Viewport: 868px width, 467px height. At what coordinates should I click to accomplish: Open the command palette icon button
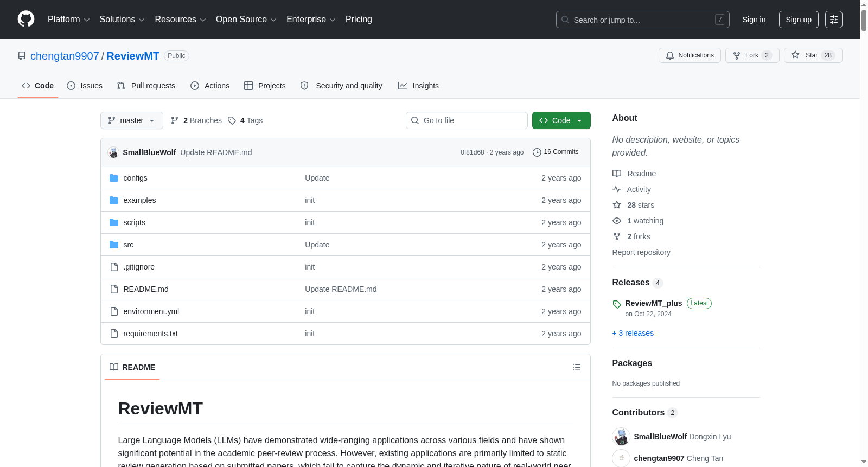pyautogui.click(x=834, y=20)
